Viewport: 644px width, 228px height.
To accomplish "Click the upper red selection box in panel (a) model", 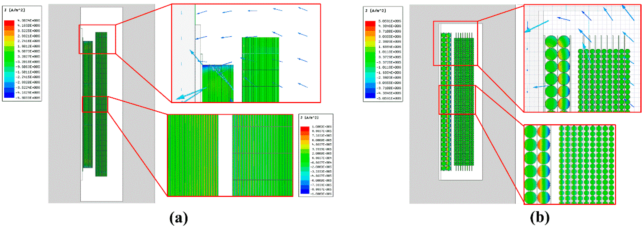I will [97, 39].
